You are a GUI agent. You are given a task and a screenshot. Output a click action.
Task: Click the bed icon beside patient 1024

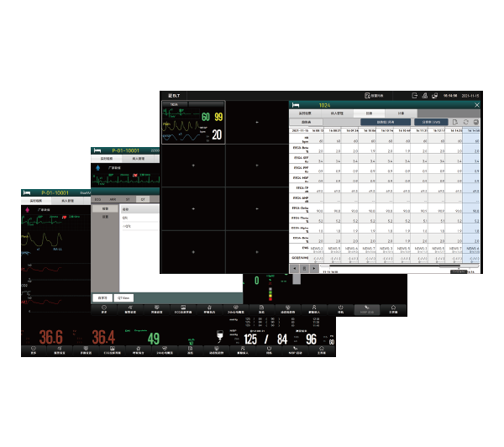[296, 105]
